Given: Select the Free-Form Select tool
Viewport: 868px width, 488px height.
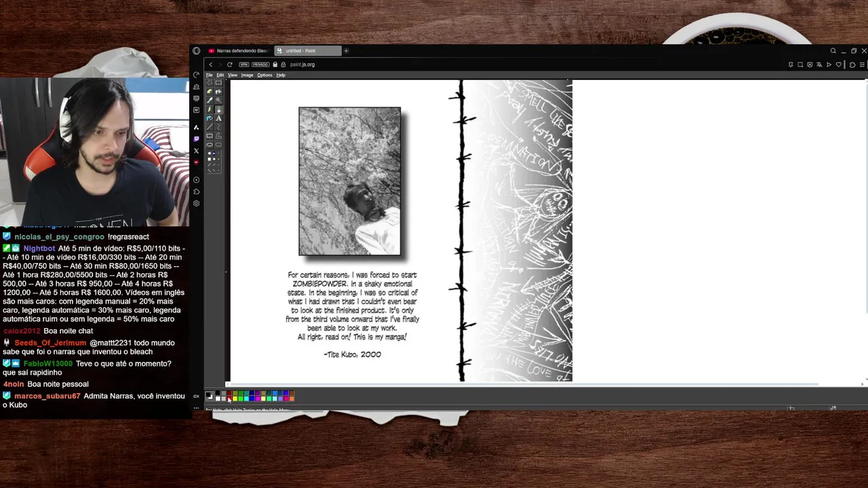Looking at the screenshot, I should (x=210, y=83).
